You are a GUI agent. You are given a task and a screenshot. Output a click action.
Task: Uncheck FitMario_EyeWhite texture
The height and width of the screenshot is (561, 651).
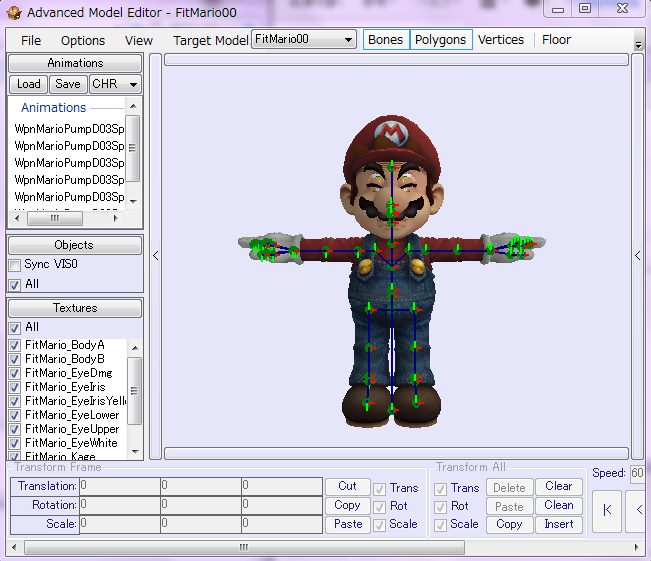coord(15,443)
